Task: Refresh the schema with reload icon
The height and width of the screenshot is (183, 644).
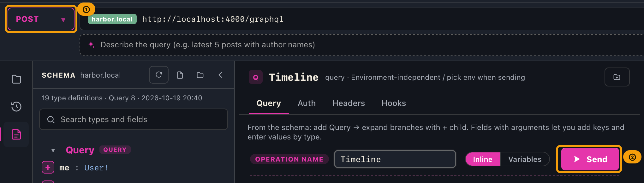Action: click(x=159, y=75)
